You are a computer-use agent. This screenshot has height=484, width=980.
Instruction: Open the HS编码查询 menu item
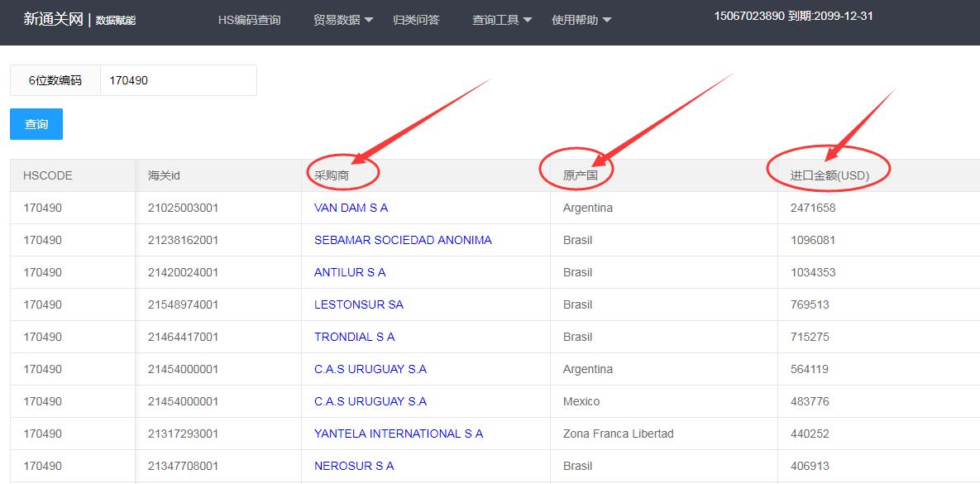(250, 20)
